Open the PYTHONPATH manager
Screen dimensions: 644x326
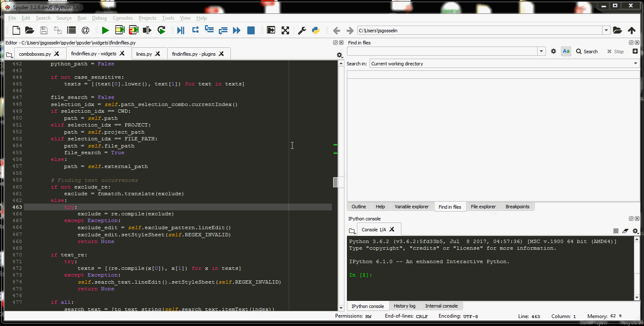click(x=316, y=30)
